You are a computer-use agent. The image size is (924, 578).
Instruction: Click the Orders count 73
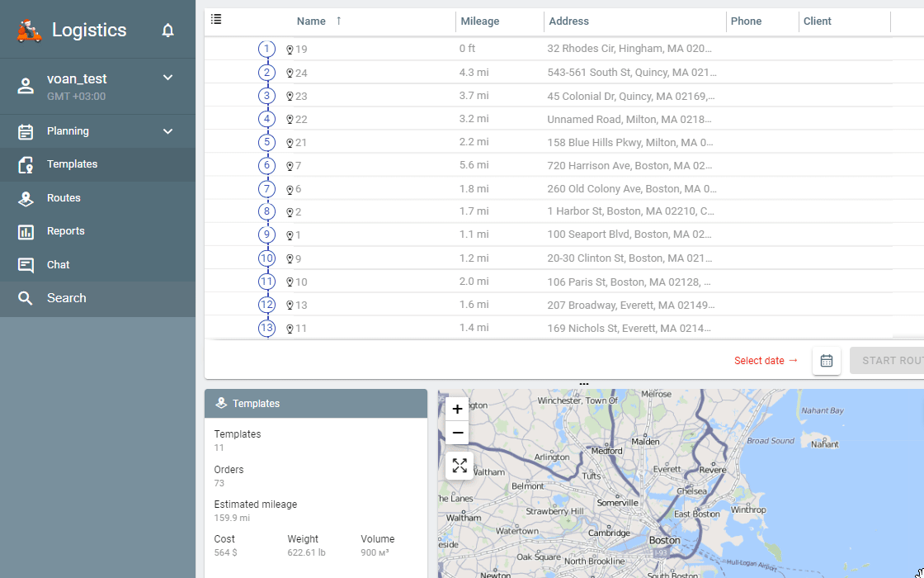(219, 483)
